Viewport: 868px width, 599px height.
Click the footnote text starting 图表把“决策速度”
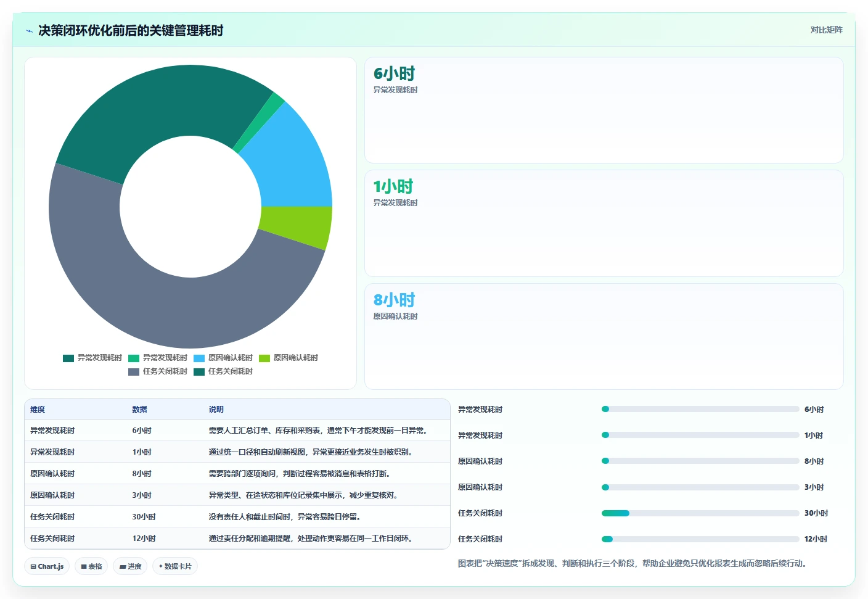(634, 563)
